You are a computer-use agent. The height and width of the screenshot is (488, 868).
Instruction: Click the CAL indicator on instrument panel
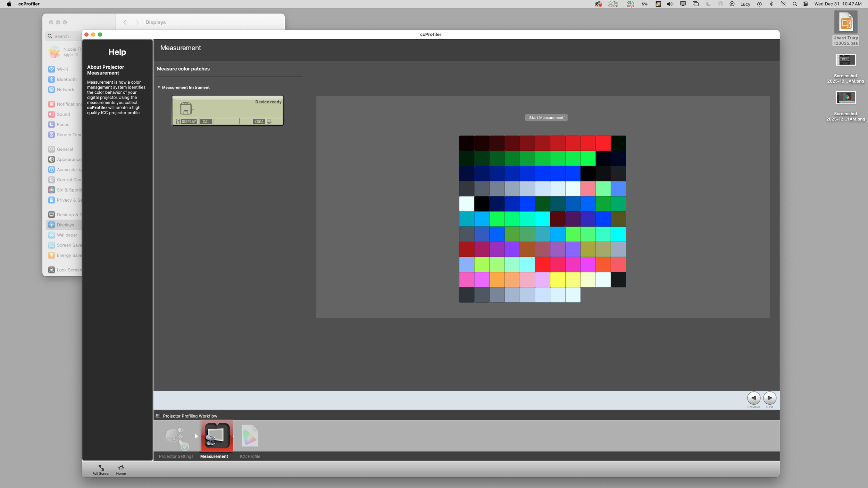(x=206, y=122)
